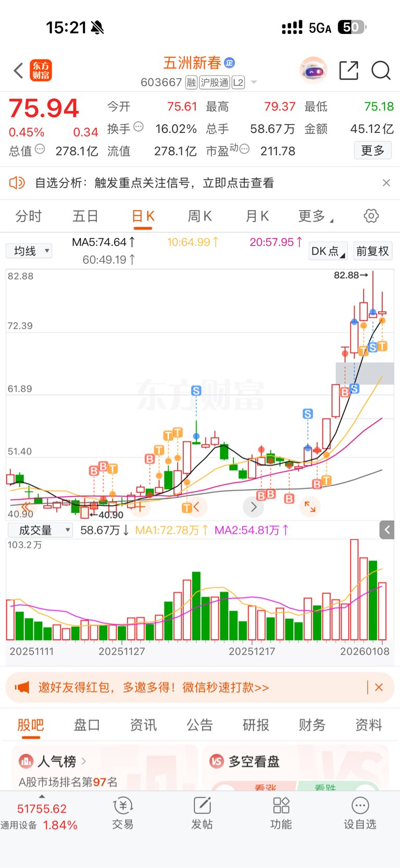Switch to the 公告 tab
The width and height of the screenshot is (400, 868).
point(199,725)
